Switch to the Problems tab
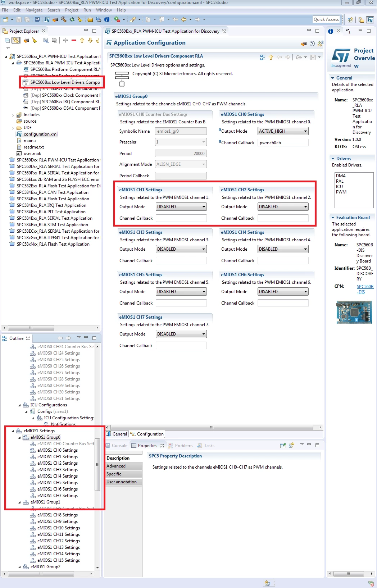This screenshot has height=588, width=377. pos(181,446)
